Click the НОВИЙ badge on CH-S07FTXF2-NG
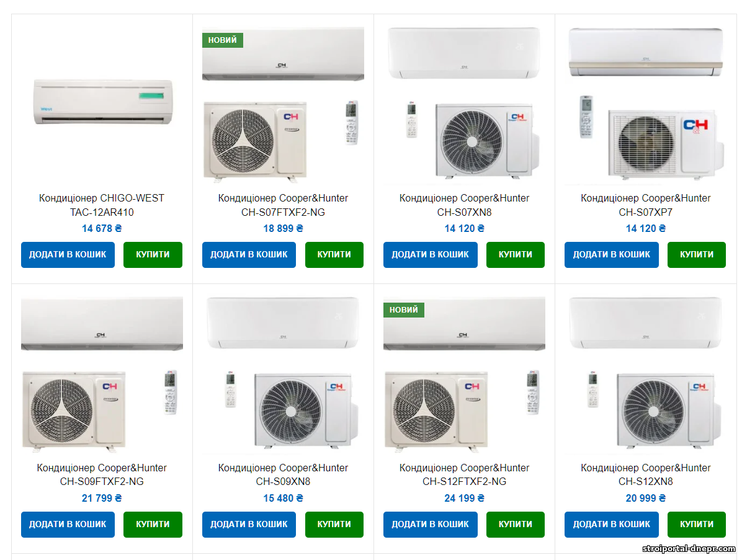The height and width of the screenshot is (560, 742). coord(222,40)
